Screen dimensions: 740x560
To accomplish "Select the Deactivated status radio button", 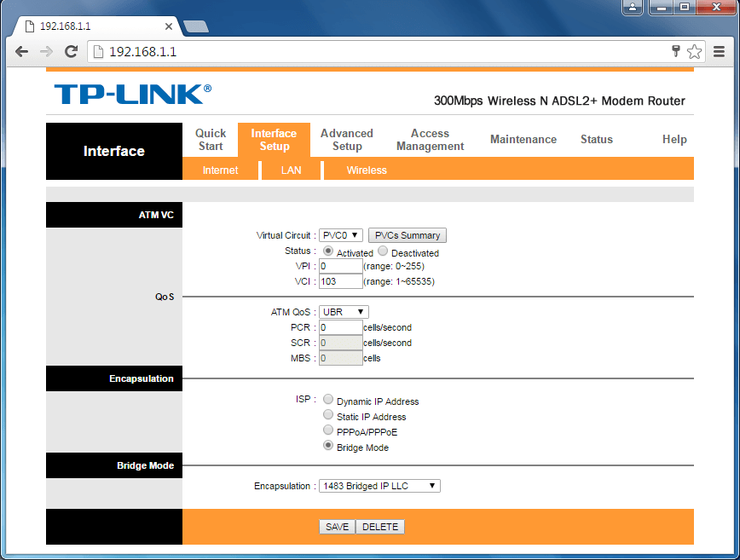I will [383, 251].
